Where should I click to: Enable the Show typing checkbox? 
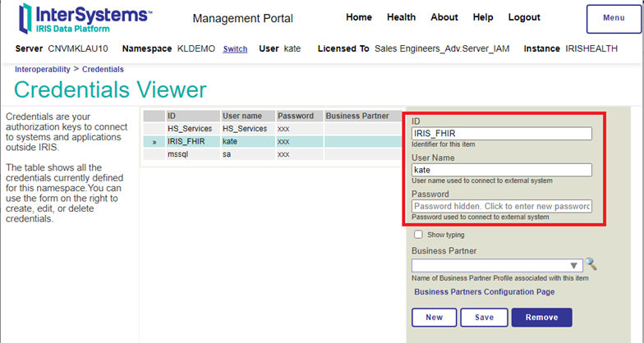tap(419, 235)
